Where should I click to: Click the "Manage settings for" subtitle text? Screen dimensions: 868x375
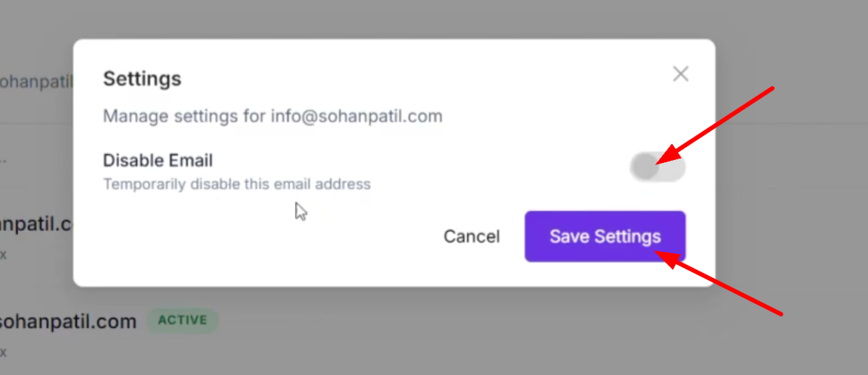pos(184,116)
